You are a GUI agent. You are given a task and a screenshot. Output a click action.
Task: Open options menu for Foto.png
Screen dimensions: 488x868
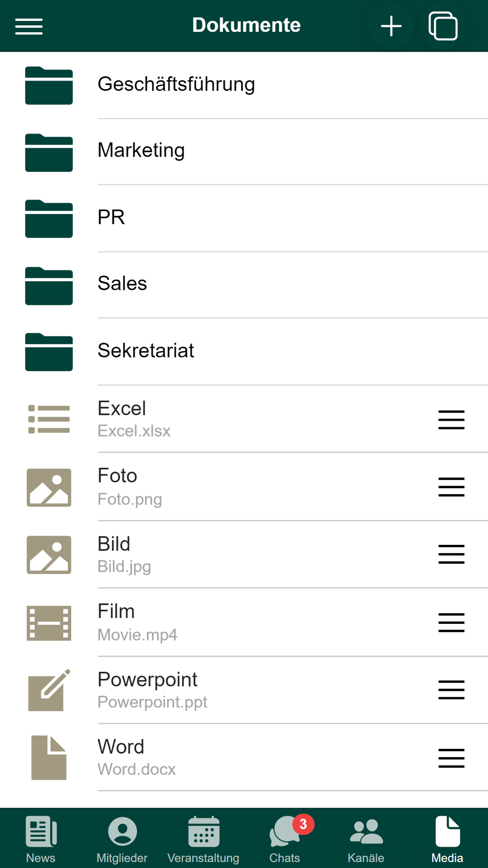coord(451,487)
